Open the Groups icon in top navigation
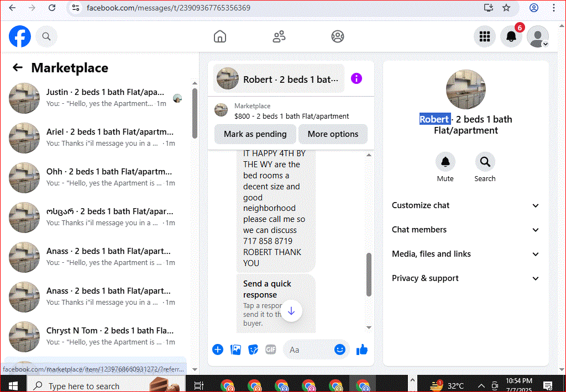The image size is (566, 392). coord(338,36)
